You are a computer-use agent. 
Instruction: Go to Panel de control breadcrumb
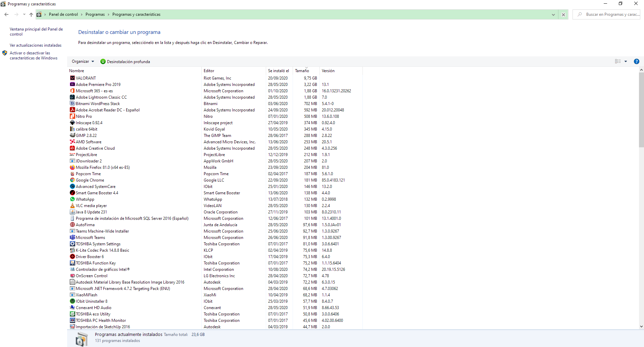click(63, 14)
